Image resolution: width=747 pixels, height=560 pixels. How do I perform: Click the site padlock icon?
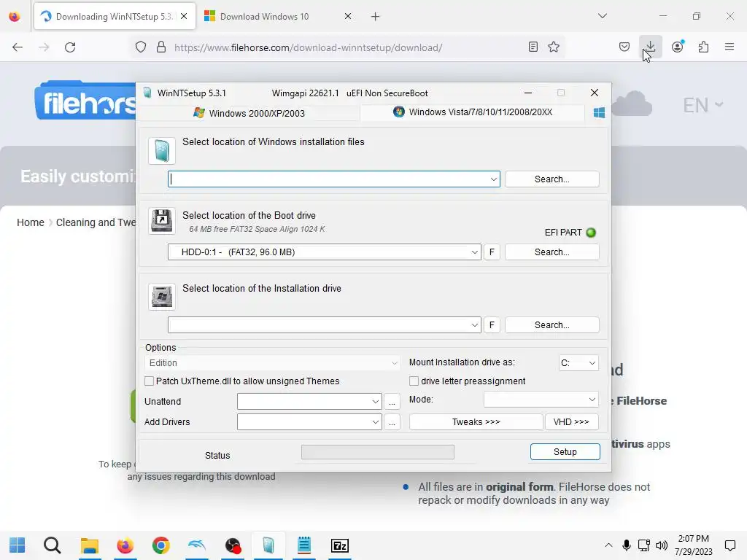pyautogui.click(x=161, y=47)
